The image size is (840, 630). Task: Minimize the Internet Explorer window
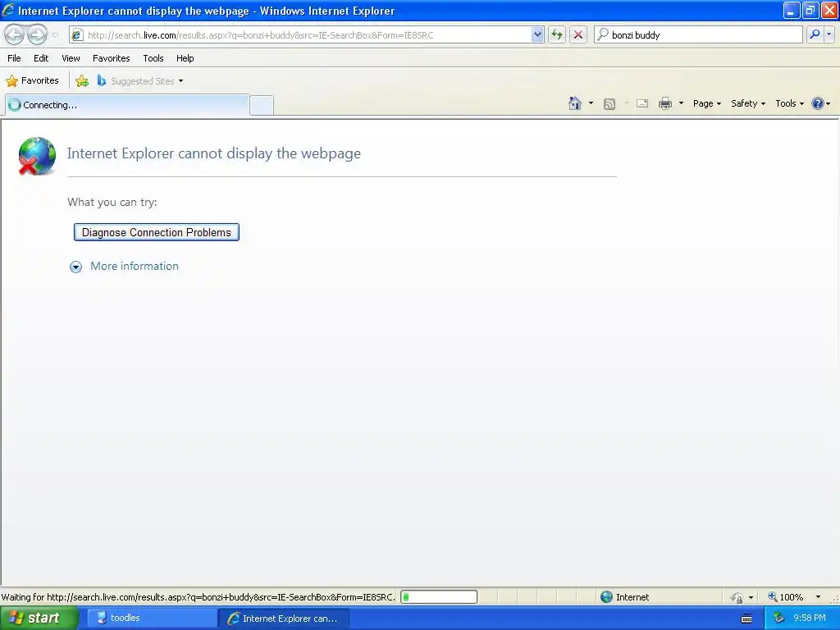click(x=792, y=10)
